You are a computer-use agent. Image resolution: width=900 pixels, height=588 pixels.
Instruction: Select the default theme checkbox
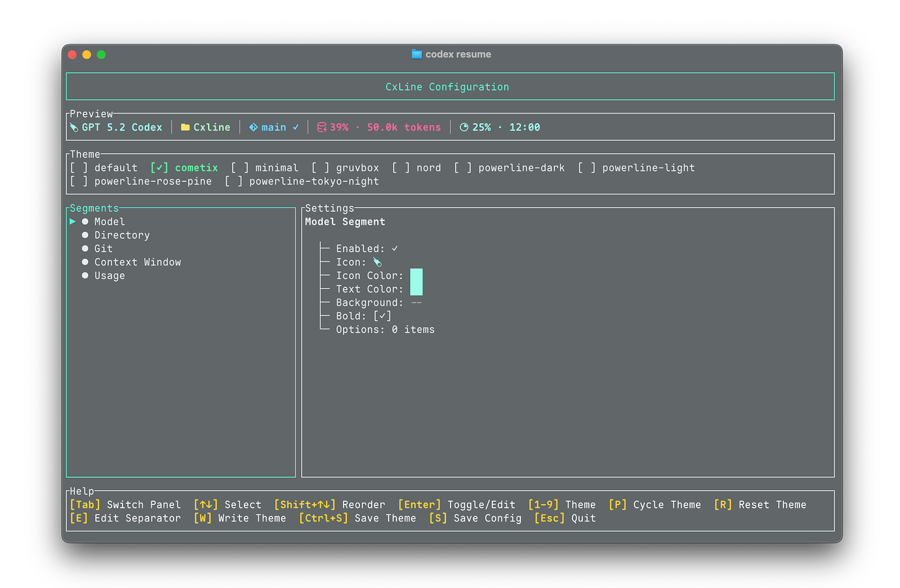[x=79, y=168]
